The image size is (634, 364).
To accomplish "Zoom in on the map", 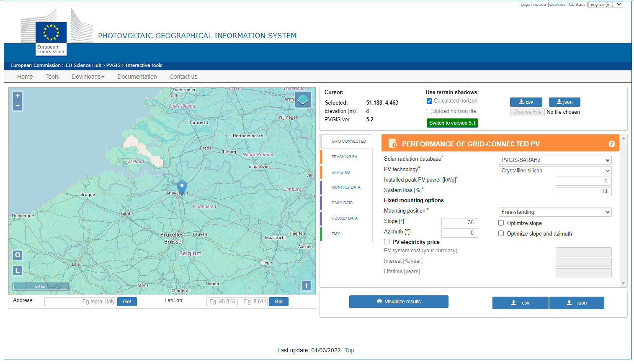I will coord(18,96).
